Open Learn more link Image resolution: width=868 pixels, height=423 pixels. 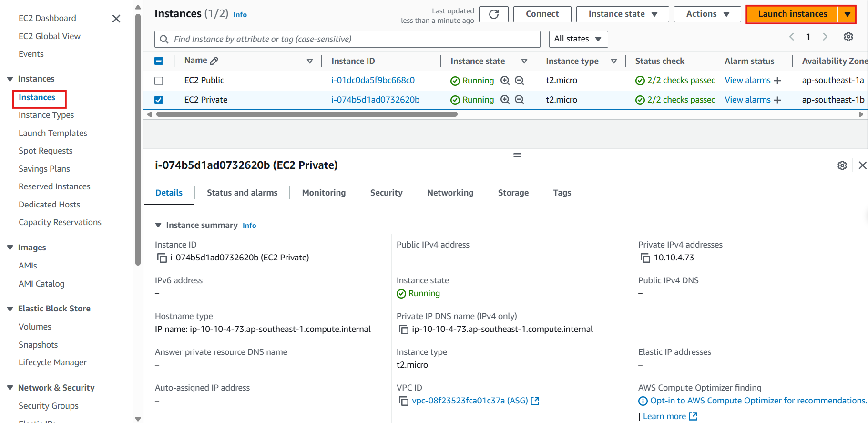click(x=670, y=416)
